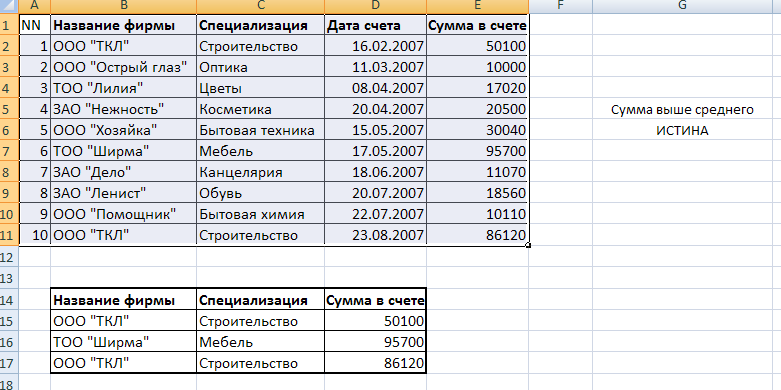Screen dimensions: 781x390
Task: Click 'Обувь' cell
Action: click(x=260, y=193)
